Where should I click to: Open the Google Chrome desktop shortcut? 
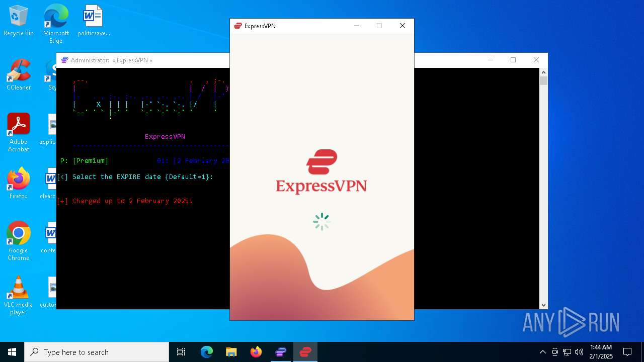pyautogui.click(x=19, y=241)
